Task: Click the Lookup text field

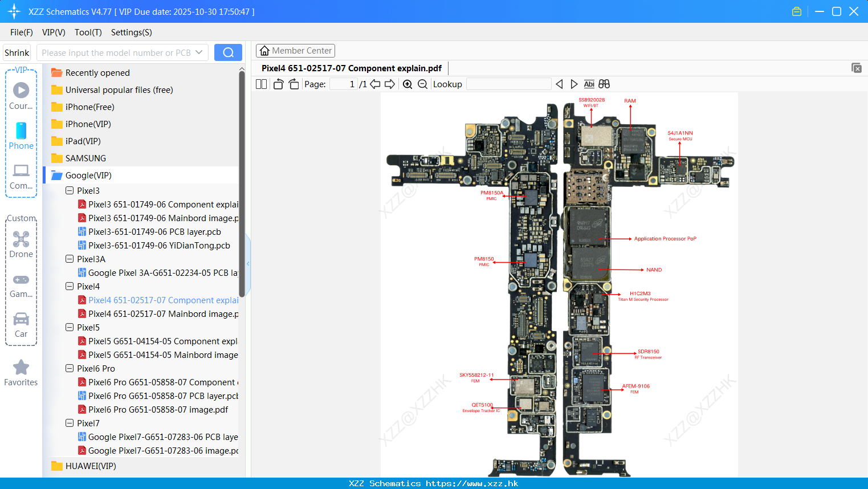Action: click(508, 84)
